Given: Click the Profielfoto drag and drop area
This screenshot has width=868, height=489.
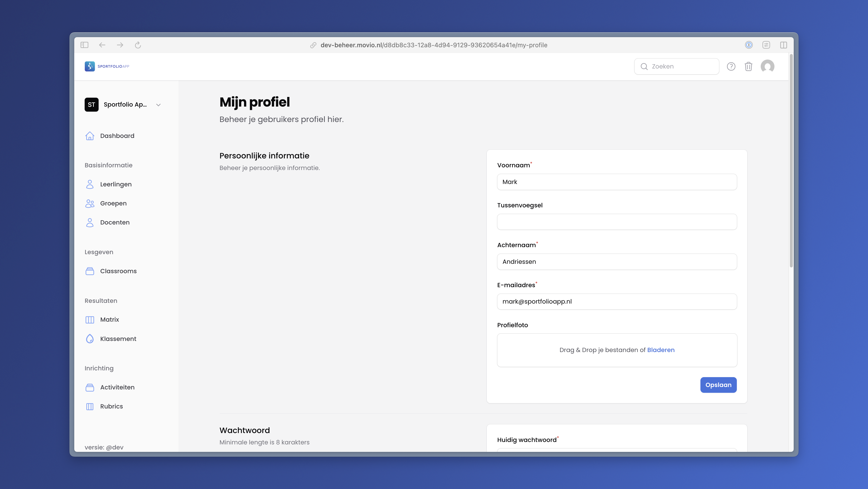Looking at the screenshot, I should tap(617, 350).
